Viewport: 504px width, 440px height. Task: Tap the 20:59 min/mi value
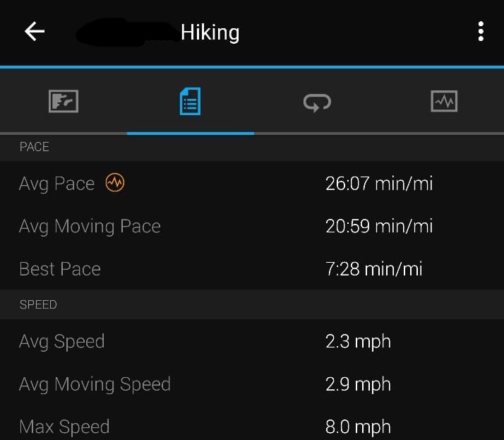(x=379, y=226)
